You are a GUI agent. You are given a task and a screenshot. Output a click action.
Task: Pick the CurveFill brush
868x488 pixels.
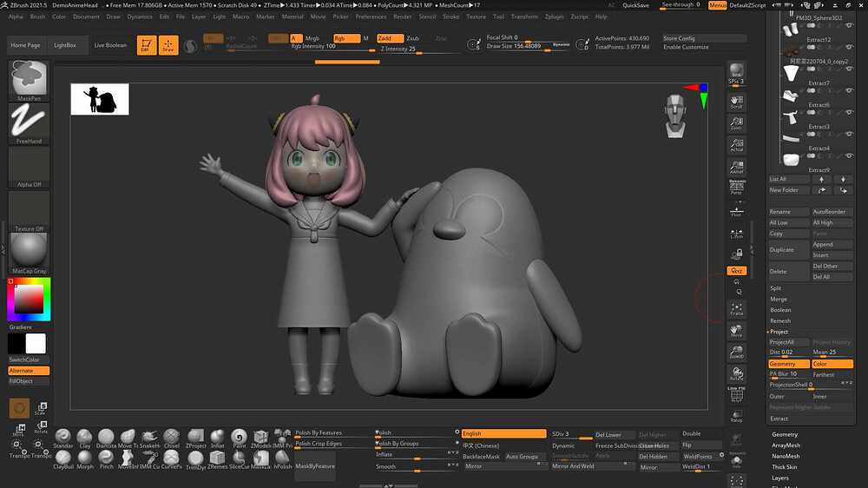(172, 459)
